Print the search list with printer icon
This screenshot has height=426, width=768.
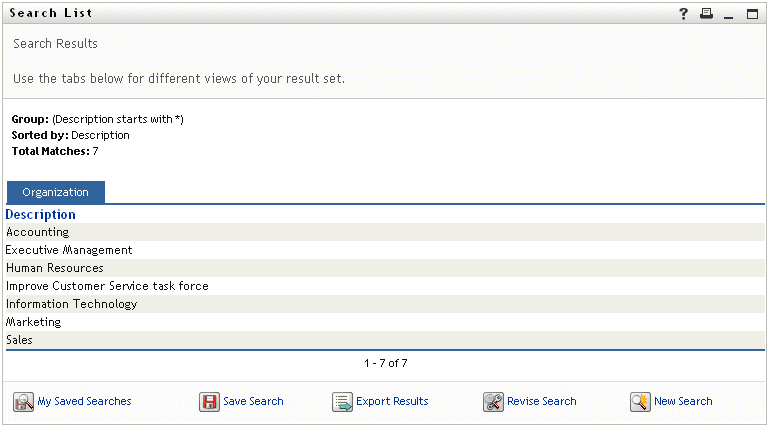tap(707, 14)
